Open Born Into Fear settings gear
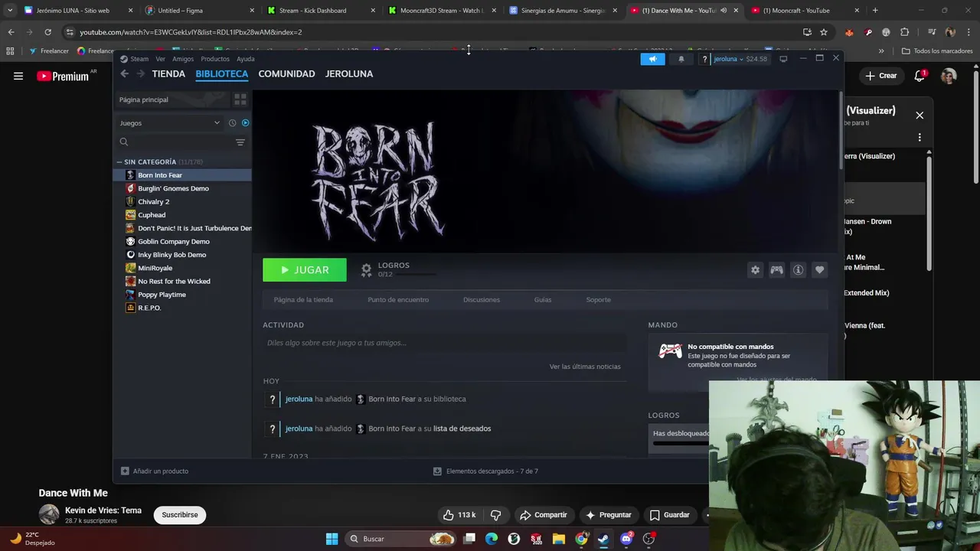 point(755,270)
